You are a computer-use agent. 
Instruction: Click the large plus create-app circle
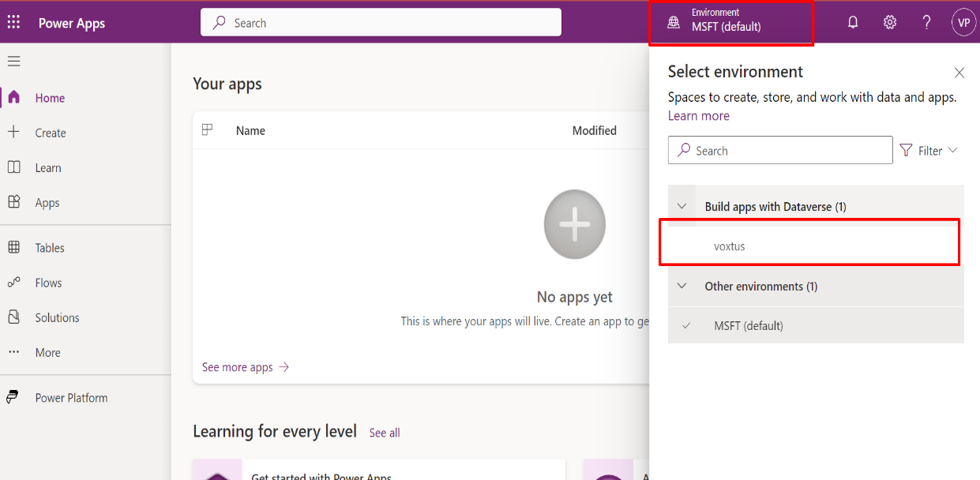pos(575,225)
